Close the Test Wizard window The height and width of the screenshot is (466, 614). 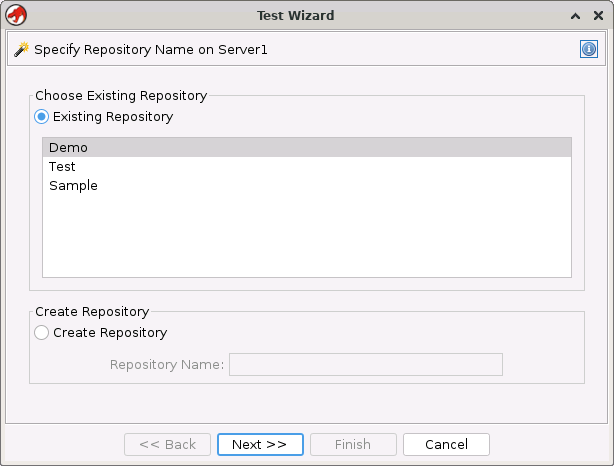click(x=598, y=16)
